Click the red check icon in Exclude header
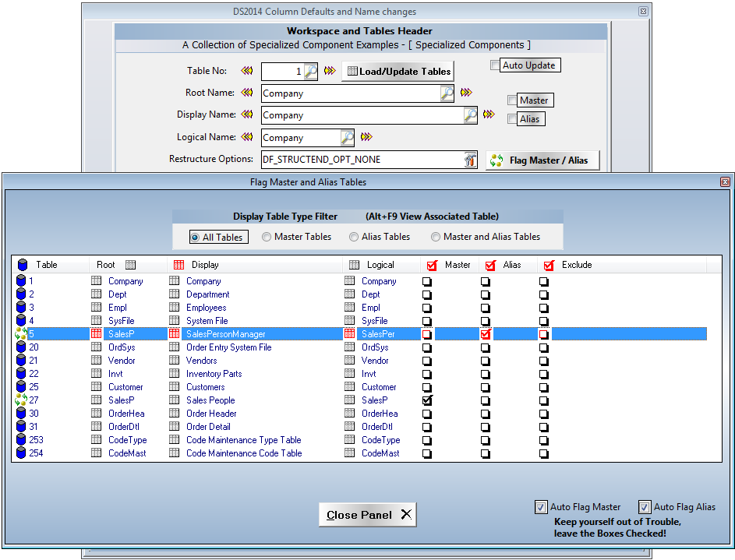This screenshot has width=735, height=560. point(549,266)
